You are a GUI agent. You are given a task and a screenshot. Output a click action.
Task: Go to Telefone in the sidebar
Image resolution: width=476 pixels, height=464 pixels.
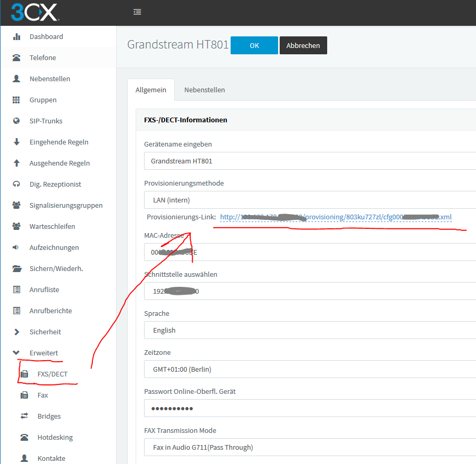point(43,57)
